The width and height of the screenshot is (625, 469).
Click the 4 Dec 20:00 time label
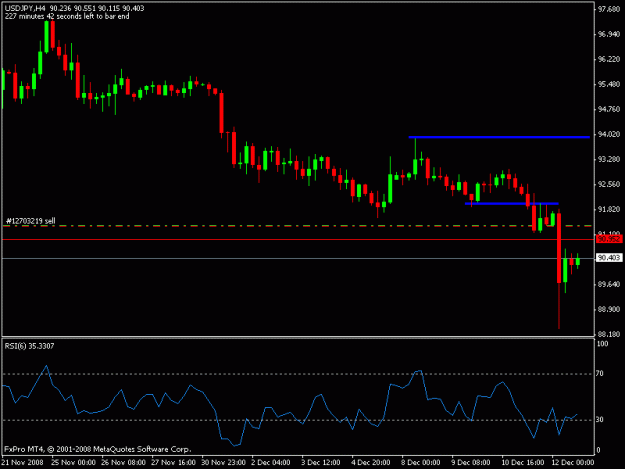(371, 462)
